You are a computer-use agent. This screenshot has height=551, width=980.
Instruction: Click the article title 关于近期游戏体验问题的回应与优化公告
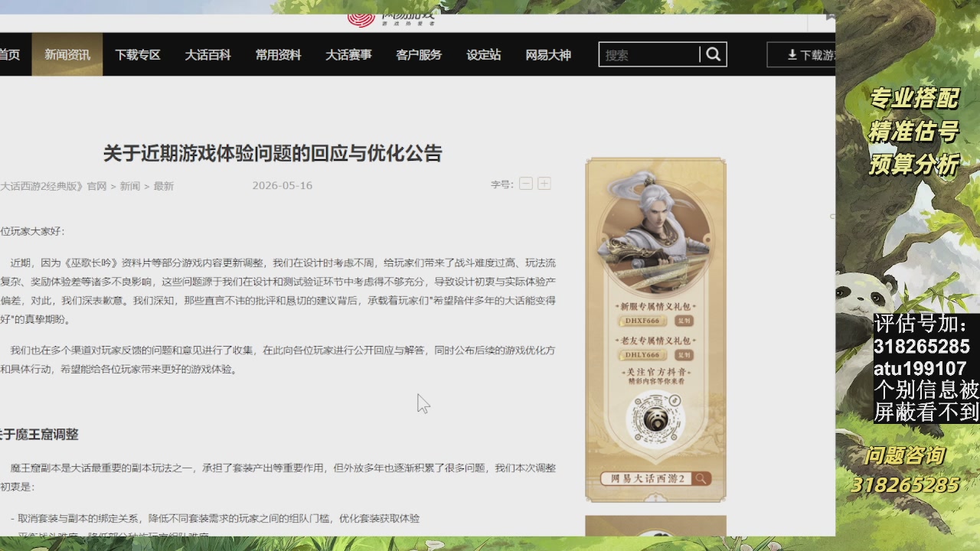273,153
